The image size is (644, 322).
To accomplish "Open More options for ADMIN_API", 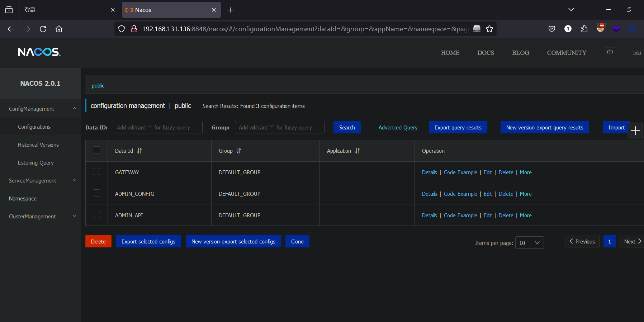I will 526,216.
